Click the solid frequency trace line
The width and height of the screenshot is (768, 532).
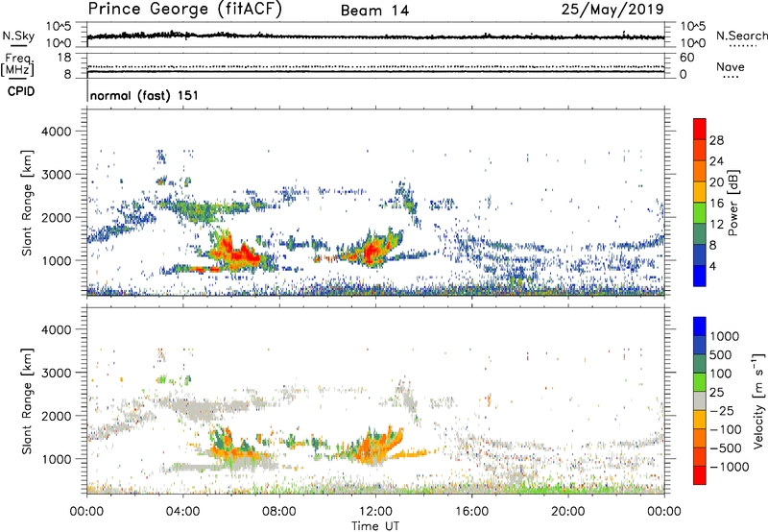[375, 71]
